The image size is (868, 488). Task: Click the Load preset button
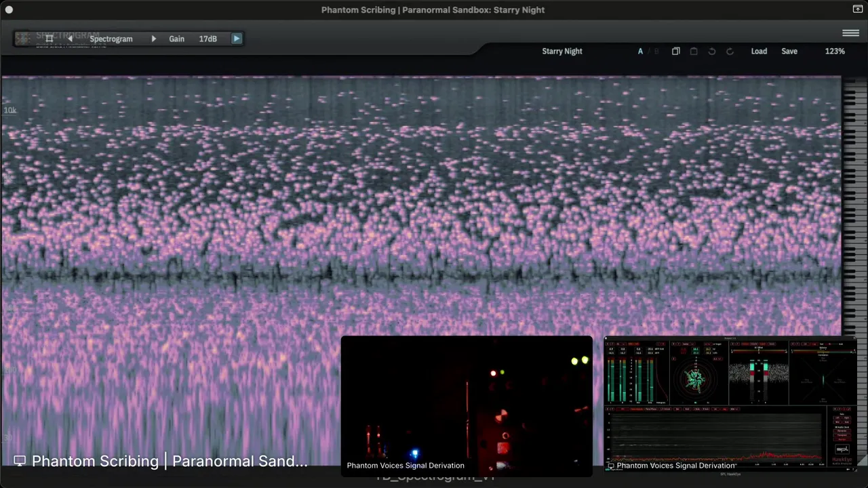759,51
